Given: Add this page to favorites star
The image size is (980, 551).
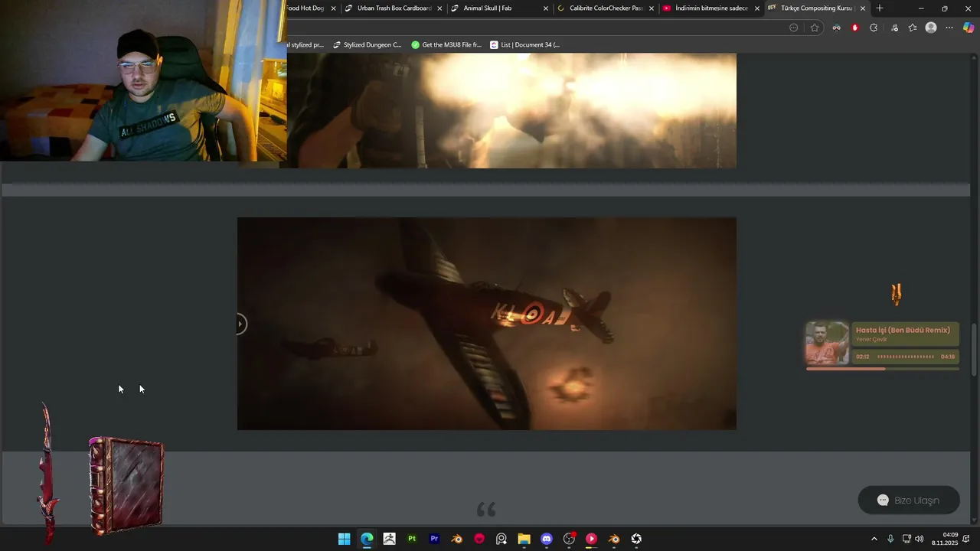Looking at the screenshot, I should 815,28.
